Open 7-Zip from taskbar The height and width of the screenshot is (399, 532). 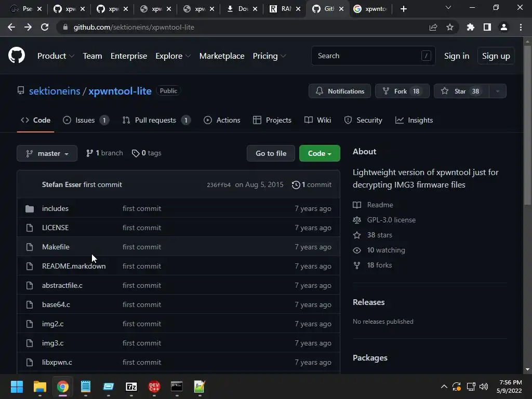131,387
